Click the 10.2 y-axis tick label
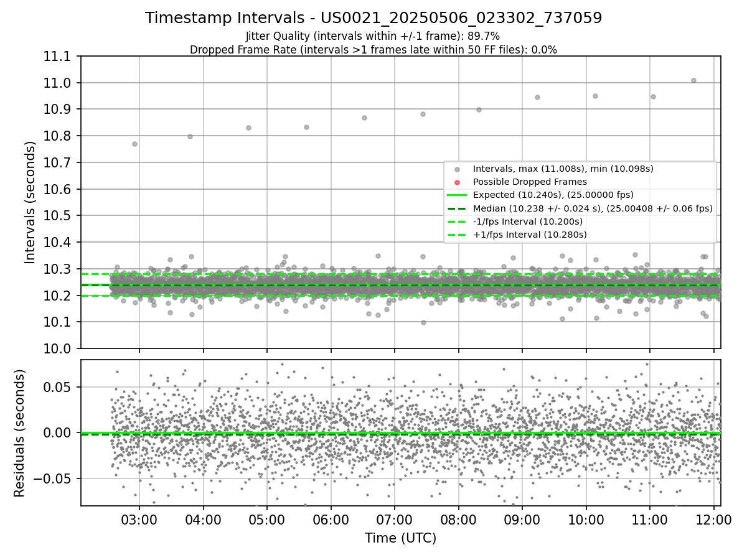 [x=59, y=296]
